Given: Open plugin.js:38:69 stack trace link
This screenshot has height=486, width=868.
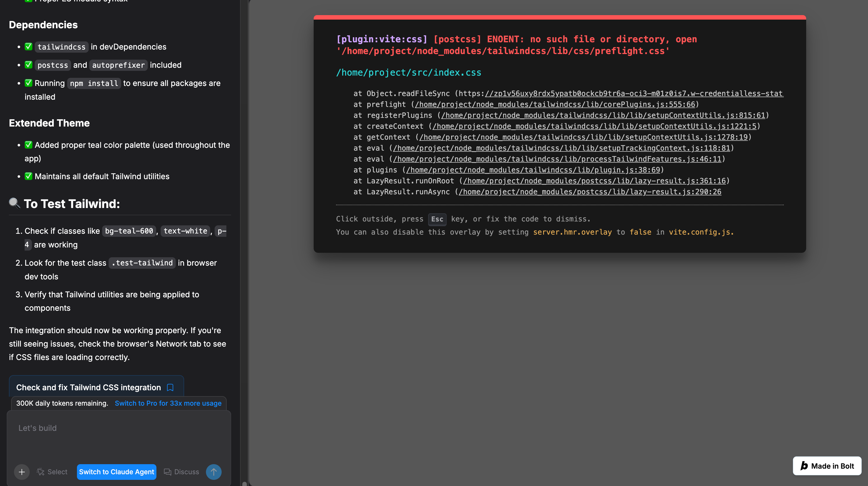Looking at the screenshot, I should click(x=533, y=170).
